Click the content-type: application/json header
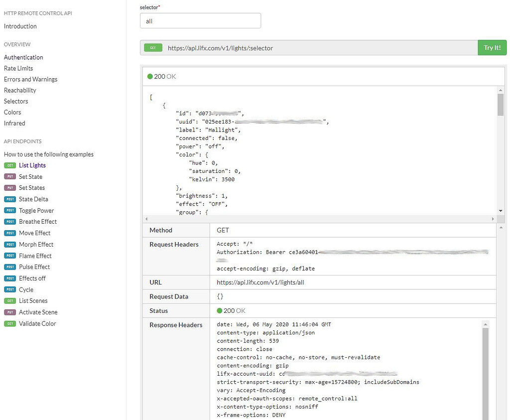The image size is (510, 420). click(x=266, y=332)
